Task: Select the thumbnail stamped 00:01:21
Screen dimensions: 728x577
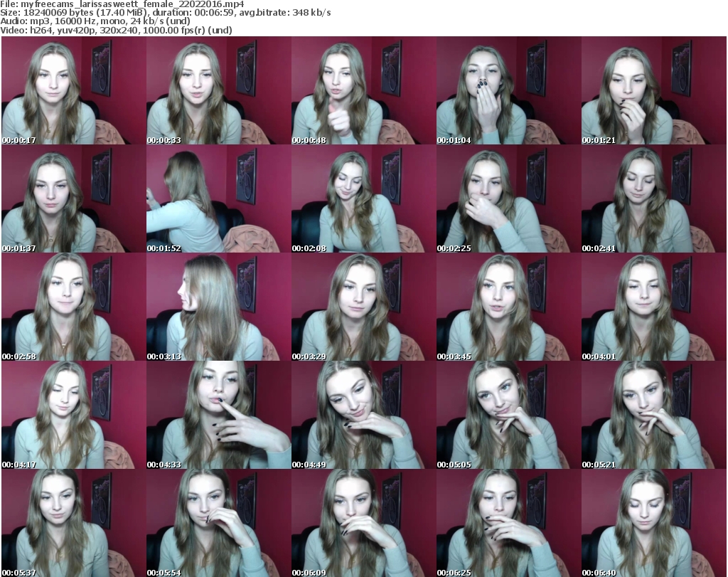Action: click(x=654, y=90)
